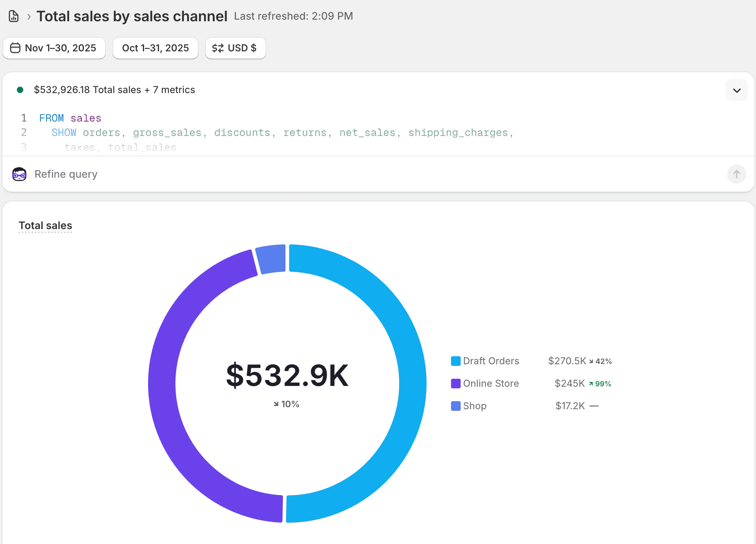Click the report document icon in breadcrumb
Screen dimensions: 756x544
tap(13, 16)
